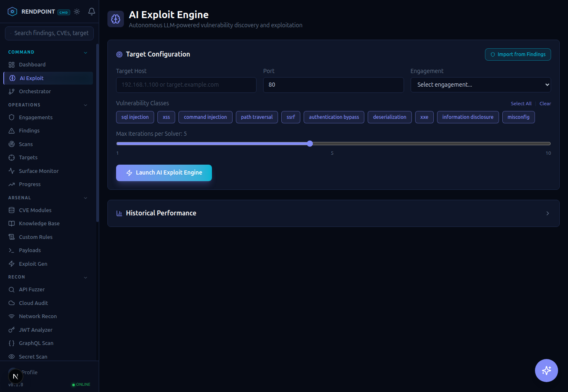
Task: Switch to the Findings page
Action: 30,130
